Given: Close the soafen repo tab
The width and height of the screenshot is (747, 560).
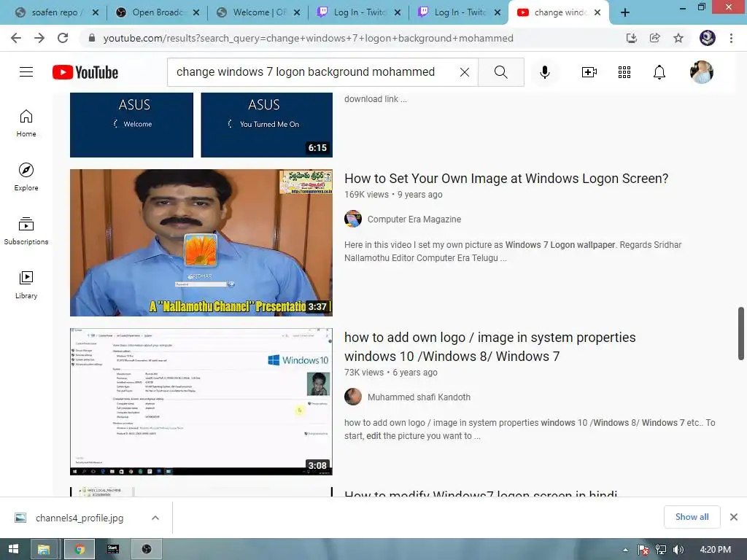Looking at the screenshot, I should point(96,13).
